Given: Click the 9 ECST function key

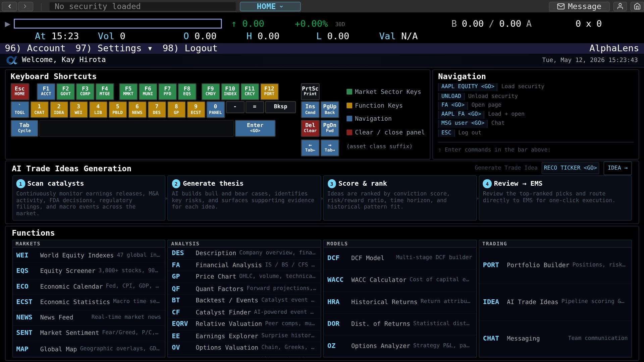Looking at the screenshot, I should (x=196, y=109).
